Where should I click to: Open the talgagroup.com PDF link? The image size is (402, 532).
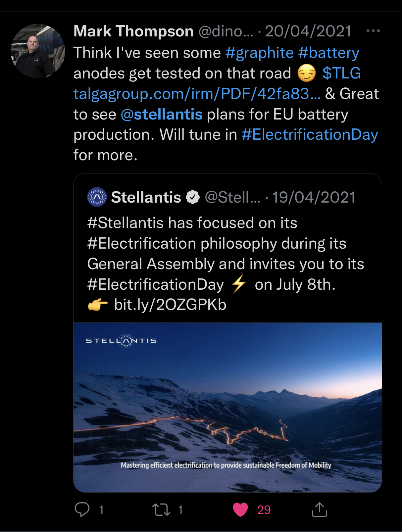coord(197,94)
